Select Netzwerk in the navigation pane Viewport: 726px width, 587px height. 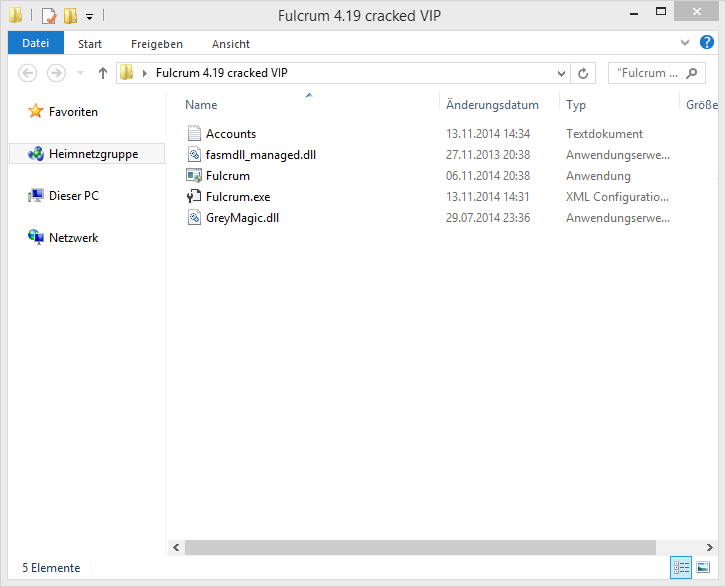click(x=73, y=238)
